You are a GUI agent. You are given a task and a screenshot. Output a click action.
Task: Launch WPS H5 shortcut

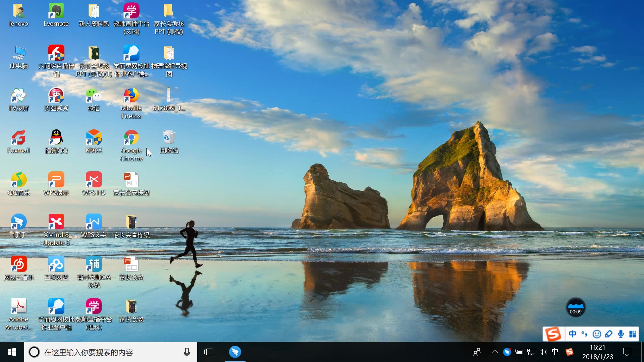tap(94, 184)
